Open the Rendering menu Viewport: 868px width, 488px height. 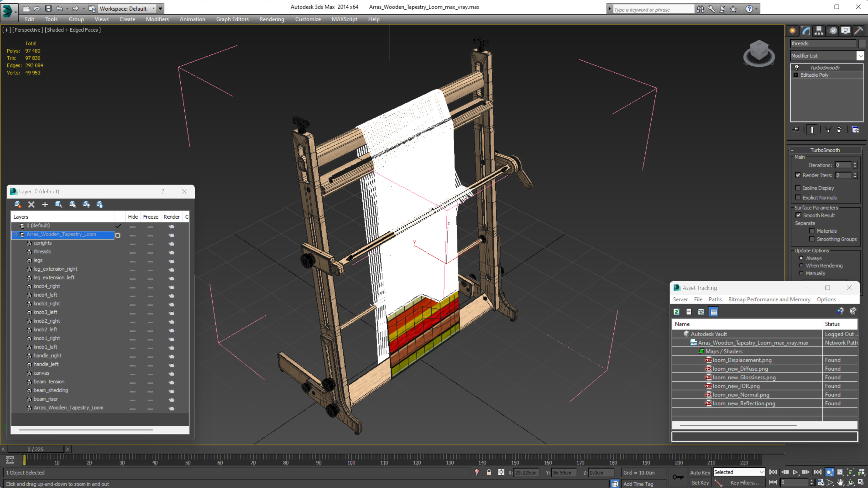[272, 19]
